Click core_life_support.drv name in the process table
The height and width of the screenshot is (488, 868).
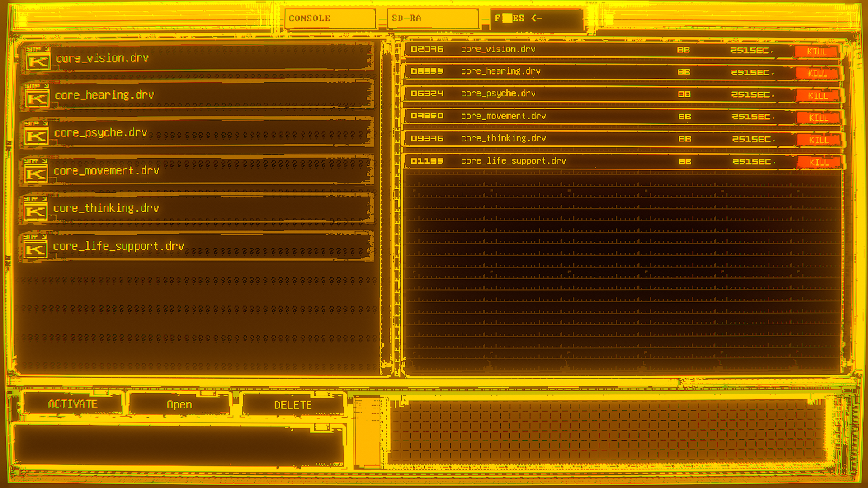[x=514, y=161]
